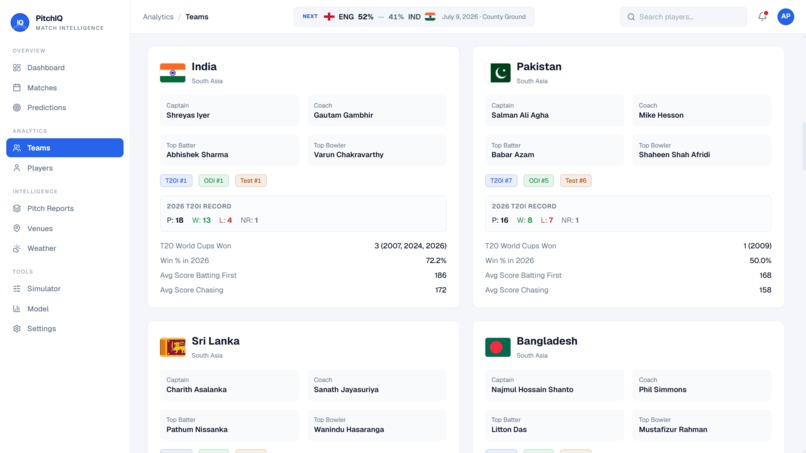Navigate to Venues
Screen dimensions: 806x453
(x=65, y=228)
